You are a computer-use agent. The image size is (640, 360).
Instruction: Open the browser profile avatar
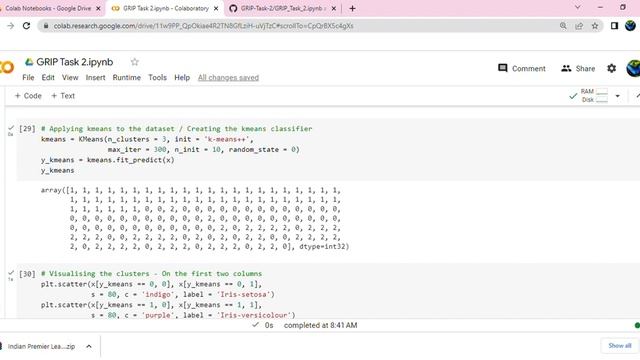point(630,26)
